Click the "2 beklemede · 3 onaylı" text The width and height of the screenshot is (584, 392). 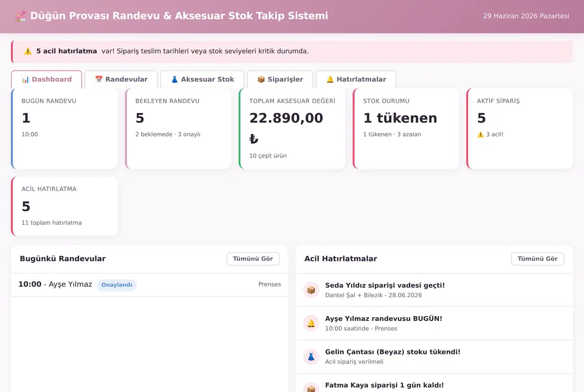[168, 134]
